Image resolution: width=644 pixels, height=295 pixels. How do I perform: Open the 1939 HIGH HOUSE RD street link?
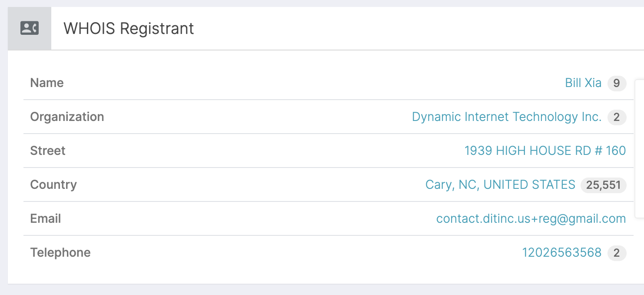point(545,151)
